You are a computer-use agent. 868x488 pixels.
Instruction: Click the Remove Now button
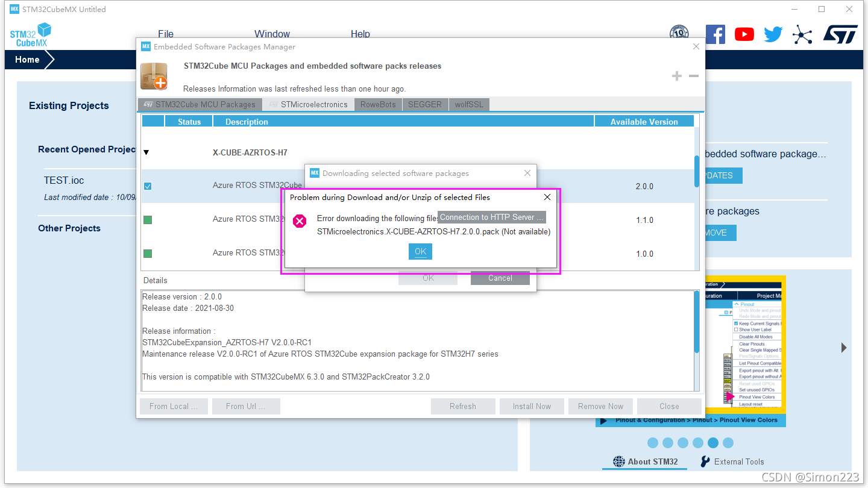click(600, 406)
